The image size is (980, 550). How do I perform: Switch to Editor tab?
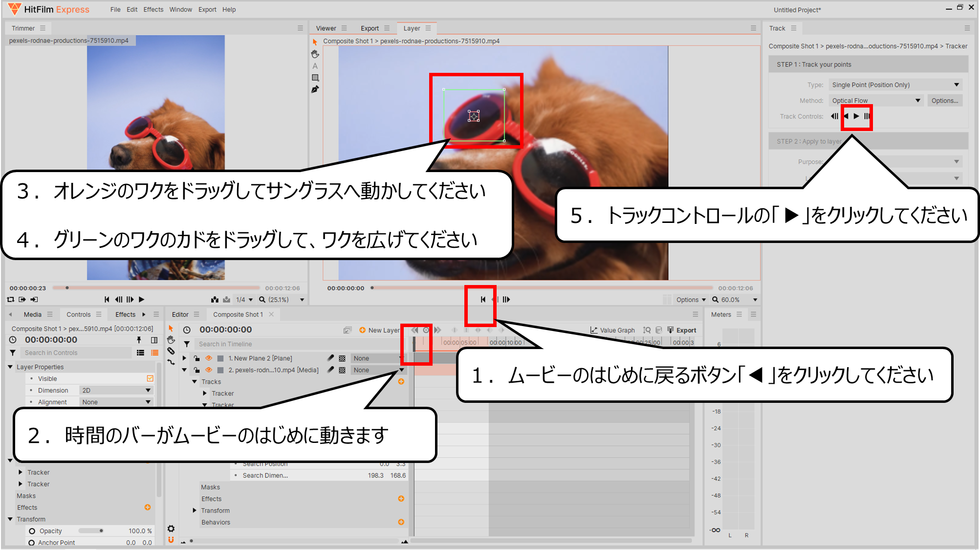pyautogui.click(x=180, y=314)
